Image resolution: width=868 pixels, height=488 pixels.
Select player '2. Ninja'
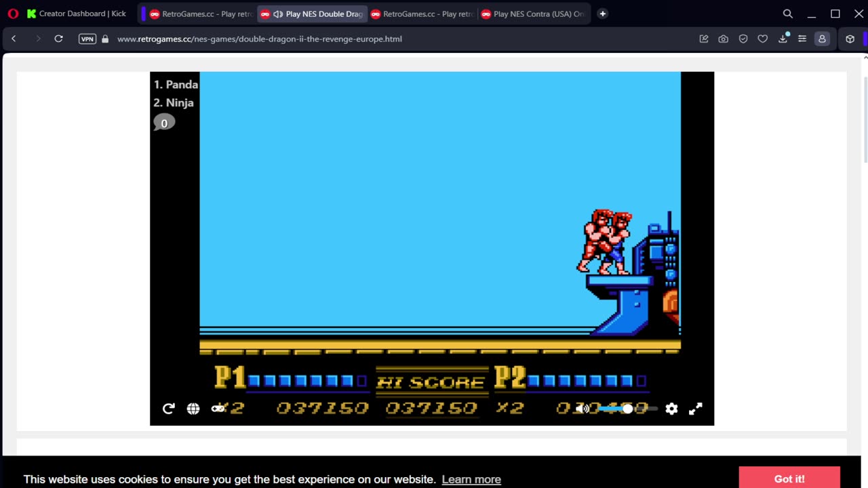[x=174, y=103]
